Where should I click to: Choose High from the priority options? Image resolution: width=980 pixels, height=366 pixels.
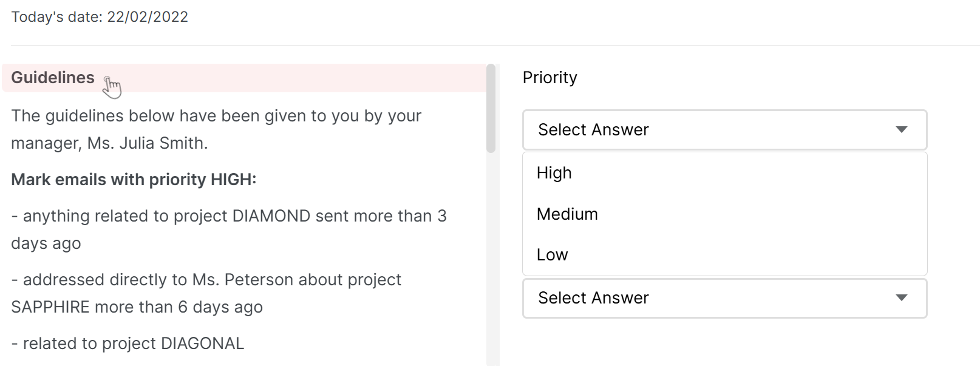[x=724, y=173]
